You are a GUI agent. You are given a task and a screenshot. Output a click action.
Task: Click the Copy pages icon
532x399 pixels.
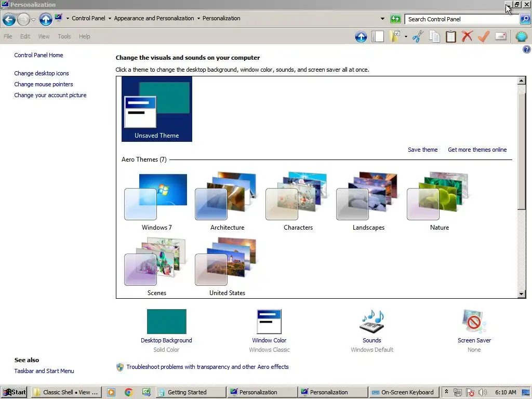(434, 36)
